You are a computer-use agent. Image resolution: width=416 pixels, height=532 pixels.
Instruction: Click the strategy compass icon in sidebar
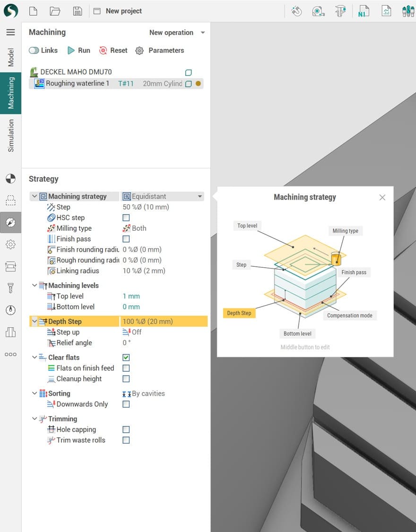click(10, 222)
